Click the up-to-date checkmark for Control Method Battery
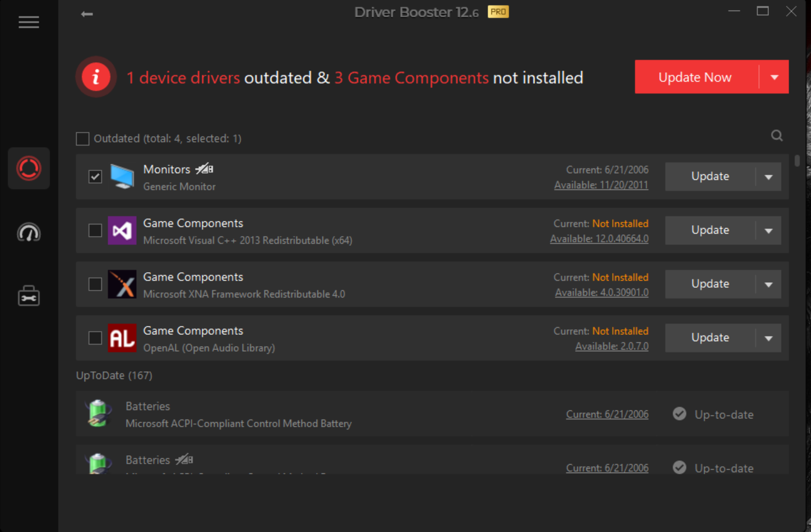This screenshot has width=811, height=532. click(x=679, y=414)
